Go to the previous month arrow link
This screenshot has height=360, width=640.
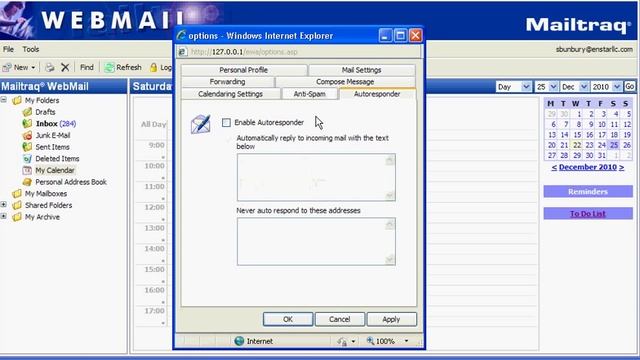pos(554,167)
